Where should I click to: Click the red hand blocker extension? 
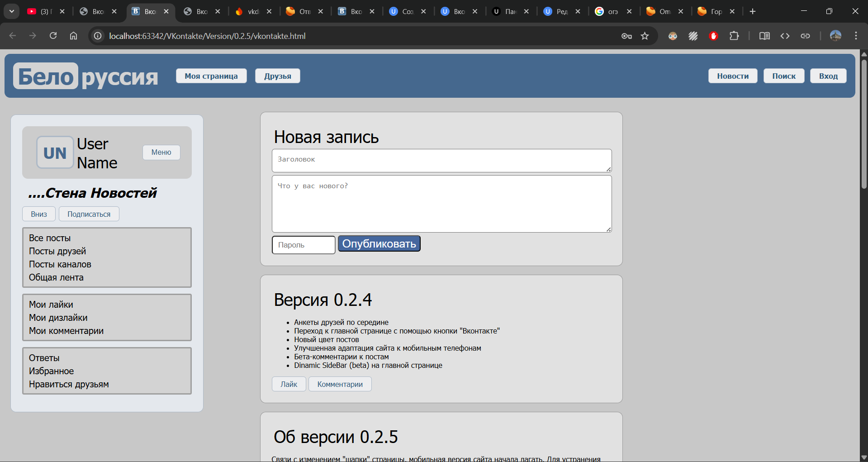point(714,36)
